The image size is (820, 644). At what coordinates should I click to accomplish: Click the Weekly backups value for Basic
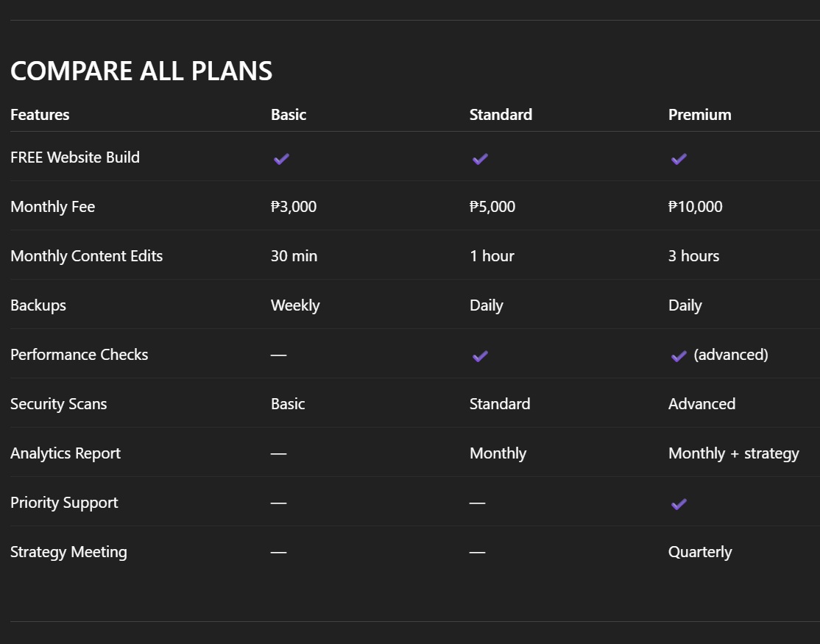click(x=295, y=305)
